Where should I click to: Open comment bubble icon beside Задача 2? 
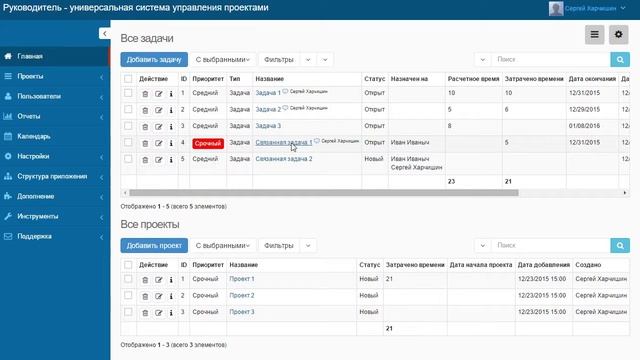(x=285, y=108)
